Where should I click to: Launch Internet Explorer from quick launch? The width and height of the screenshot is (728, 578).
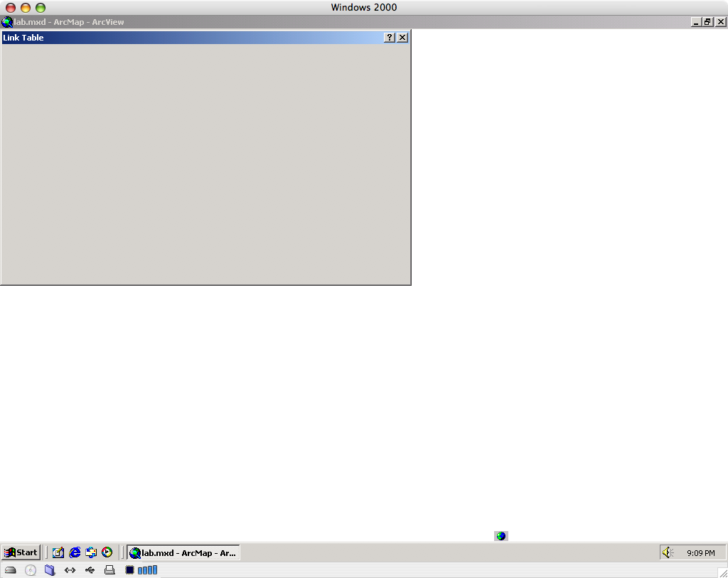(74, 552)
